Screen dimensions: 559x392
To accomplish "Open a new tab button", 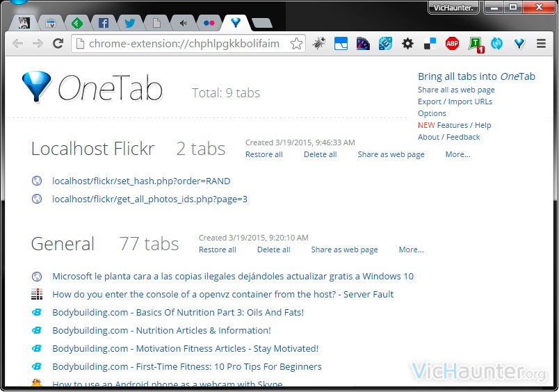I will click(262, 23).
